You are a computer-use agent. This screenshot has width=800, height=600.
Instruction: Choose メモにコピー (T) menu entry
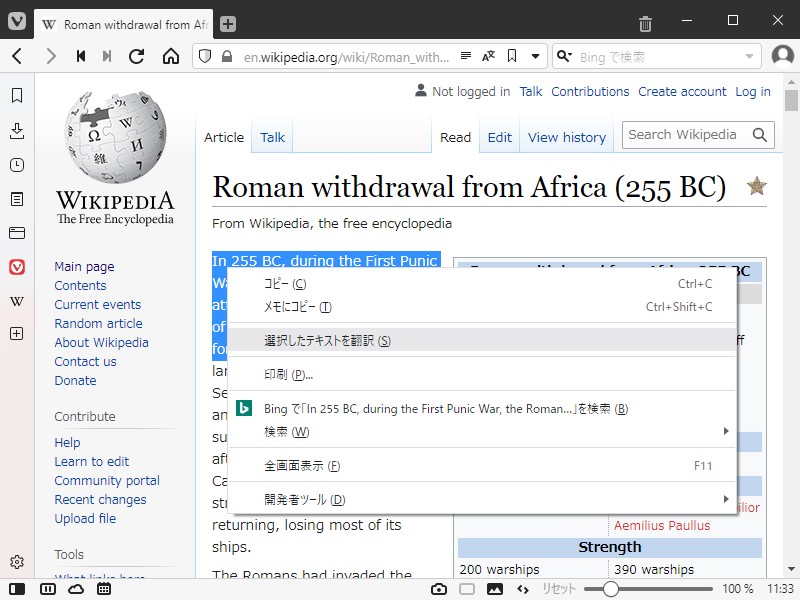tap(481, 307)
